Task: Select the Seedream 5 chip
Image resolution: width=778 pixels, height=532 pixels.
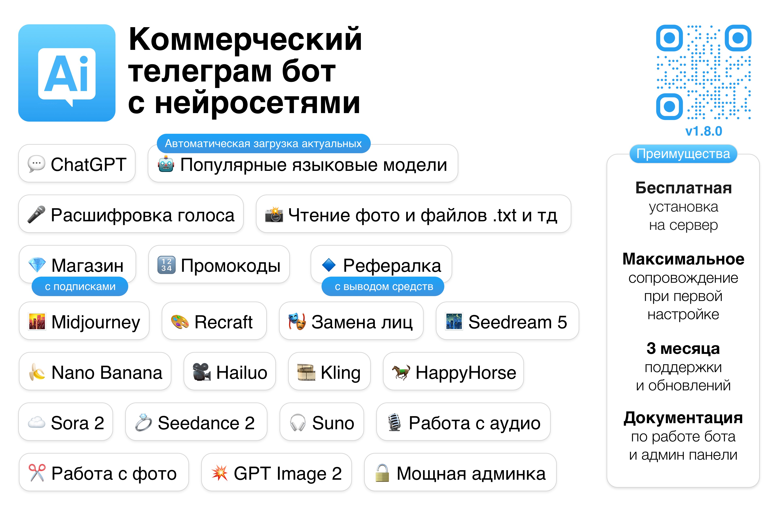Action: coord(507,321)
